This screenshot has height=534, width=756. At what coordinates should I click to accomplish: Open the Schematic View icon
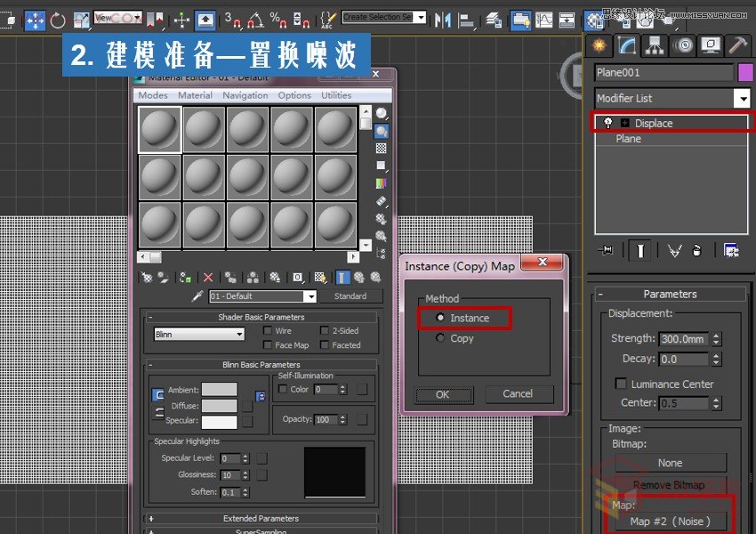(x=567, y=20)
